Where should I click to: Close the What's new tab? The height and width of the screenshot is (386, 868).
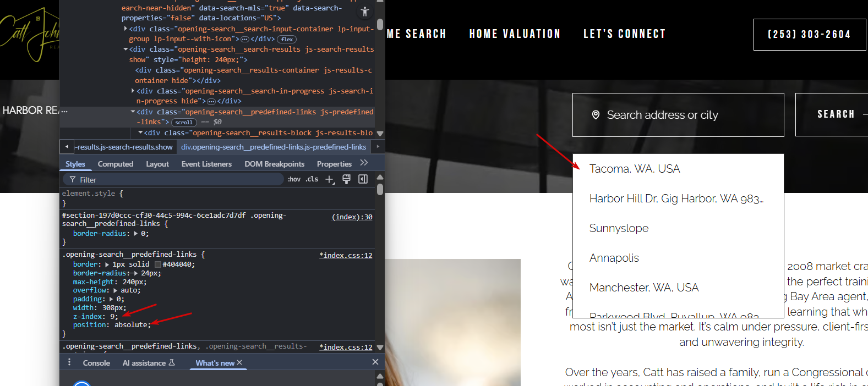tap(239, 363)
